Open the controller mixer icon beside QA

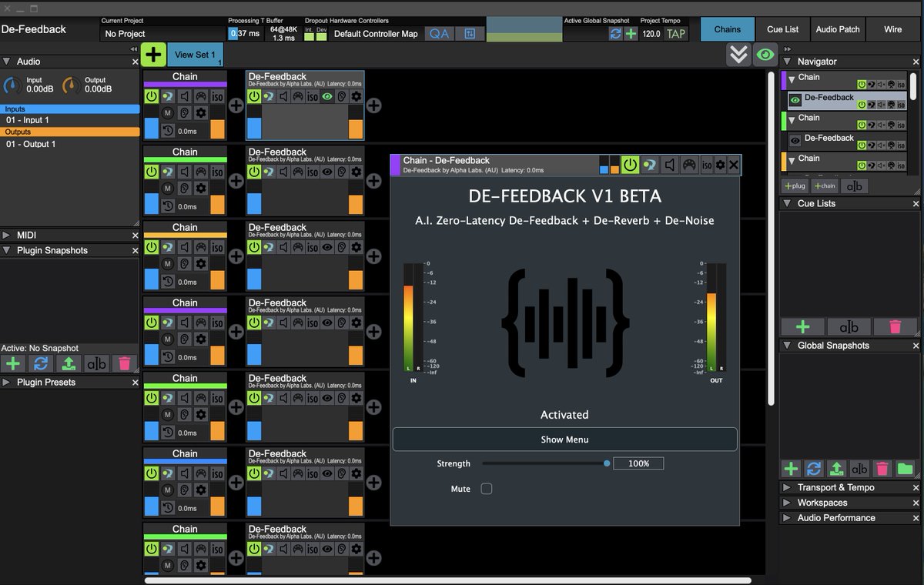point(470,34)
